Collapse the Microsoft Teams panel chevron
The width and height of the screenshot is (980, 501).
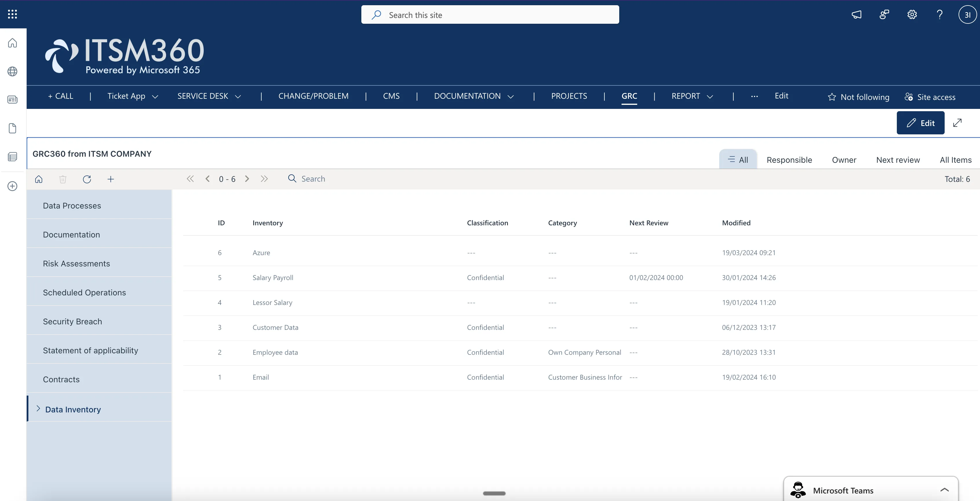[x=944, y=490]
